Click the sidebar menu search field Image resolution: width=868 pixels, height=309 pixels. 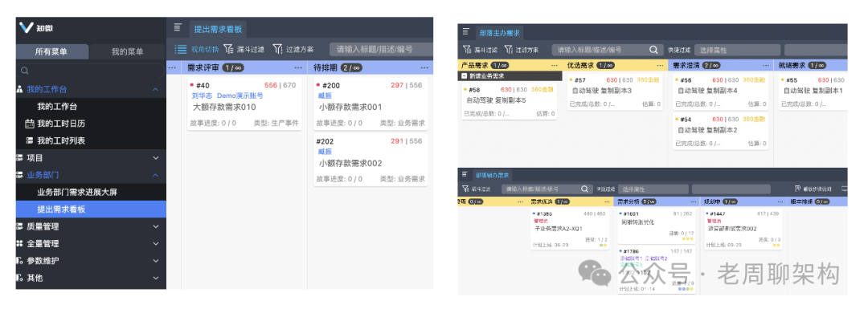pos(91,71)
